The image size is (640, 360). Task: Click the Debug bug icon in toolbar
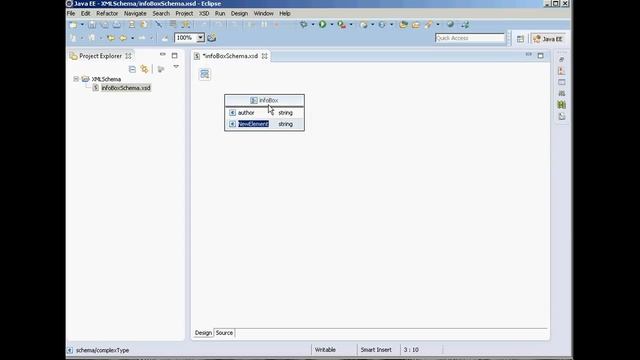coord(304,24)
